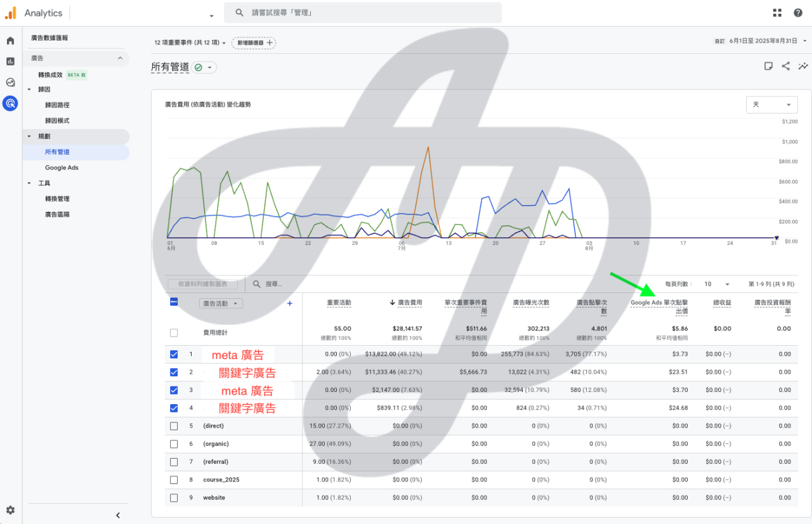This screenshot has height=524, width=812.
Task: Click the Share report icon
Action: [x=786, y=66]
